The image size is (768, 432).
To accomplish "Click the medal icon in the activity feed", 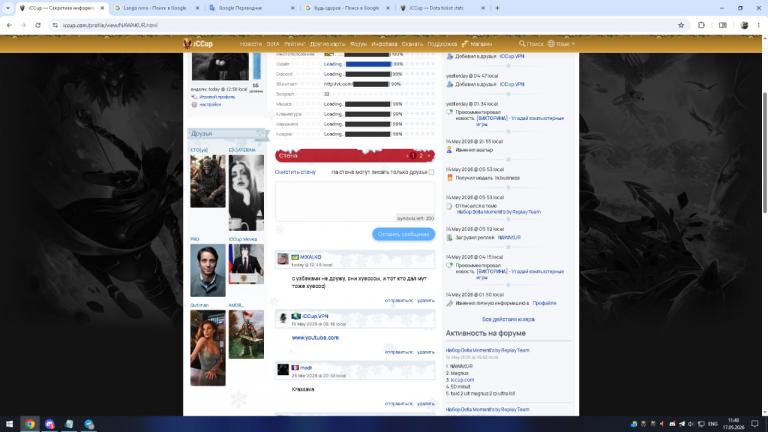I will coord(450,178).
